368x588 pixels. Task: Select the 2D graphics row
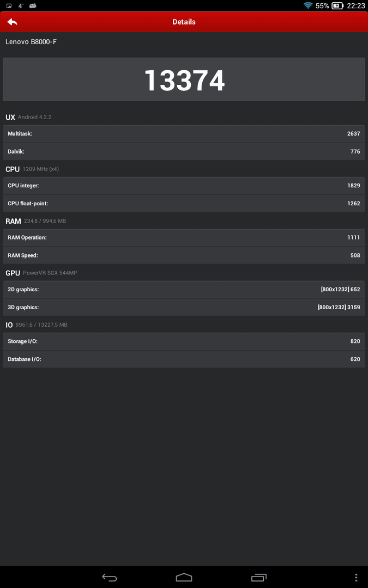[x=184, y=290]
